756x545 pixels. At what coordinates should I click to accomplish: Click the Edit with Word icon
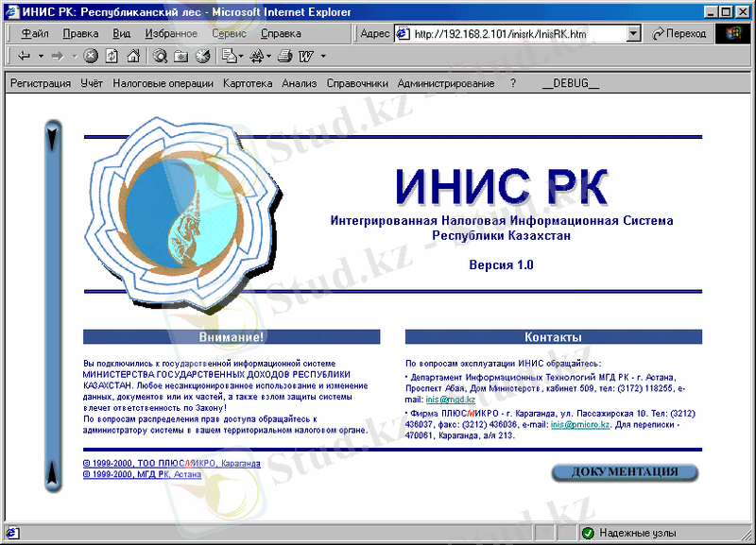click(306, 57)
